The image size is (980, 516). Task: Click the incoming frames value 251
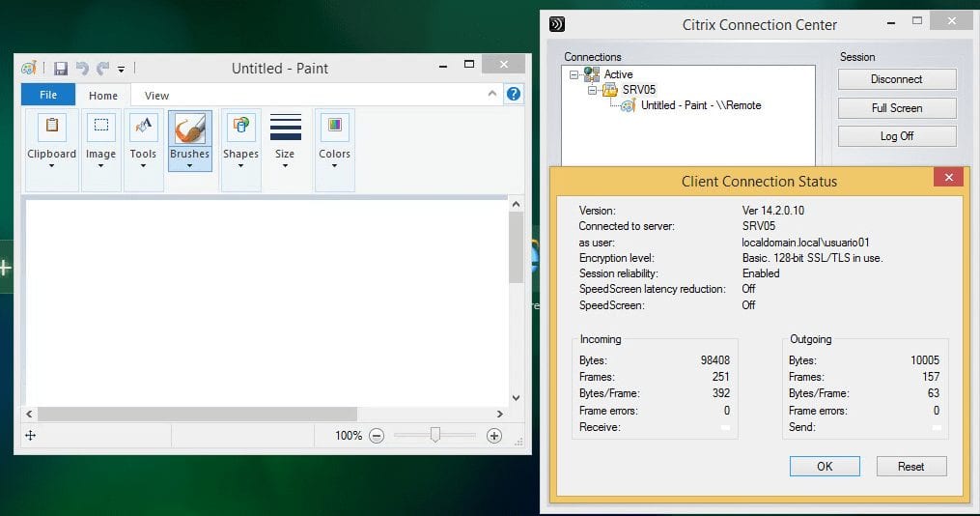click(x=720, y=377)
